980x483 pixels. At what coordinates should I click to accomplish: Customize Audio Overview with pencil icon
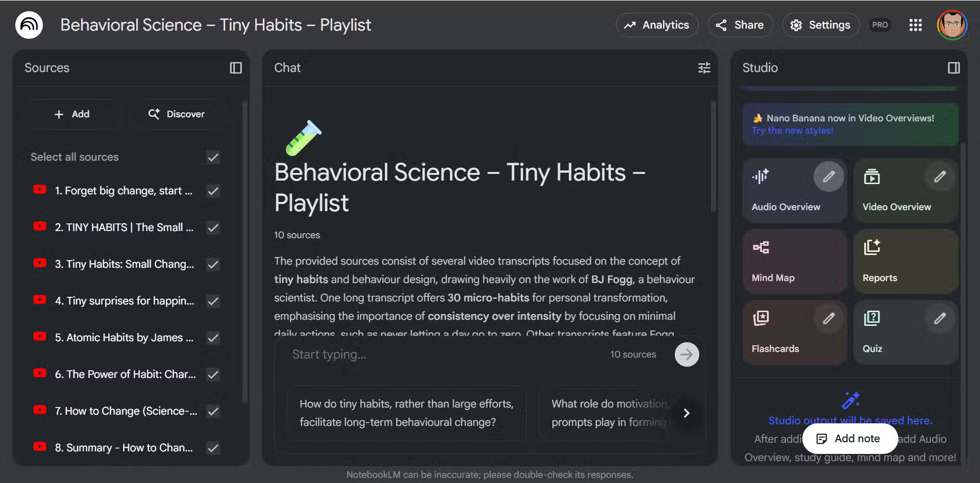point(828,176)
